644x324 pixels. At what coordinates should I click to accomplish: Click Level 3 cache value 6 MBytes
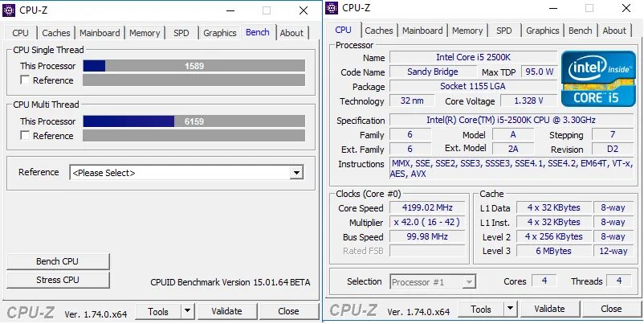(x=553, y=251)
